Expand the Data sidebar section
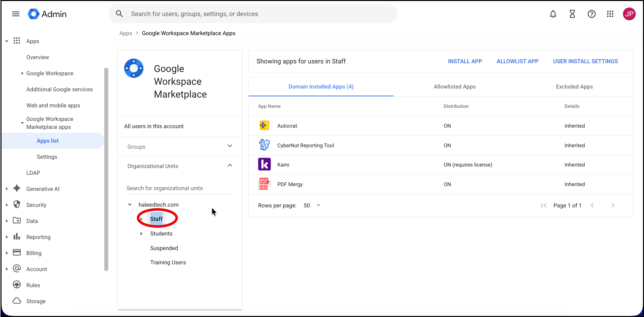This screenshot has width=644, height=317. [x=7, y=221]
